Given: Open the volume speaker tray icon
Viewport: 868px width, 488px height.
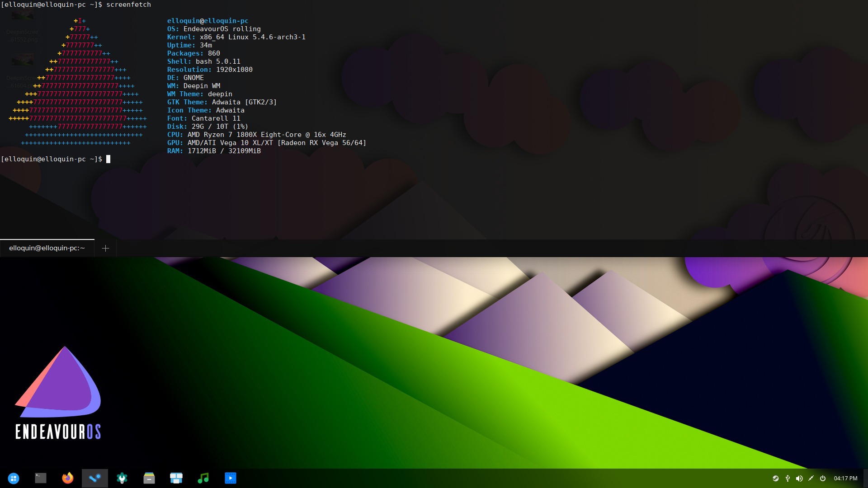Looking at the screenshot, I should tap(799, 479).
